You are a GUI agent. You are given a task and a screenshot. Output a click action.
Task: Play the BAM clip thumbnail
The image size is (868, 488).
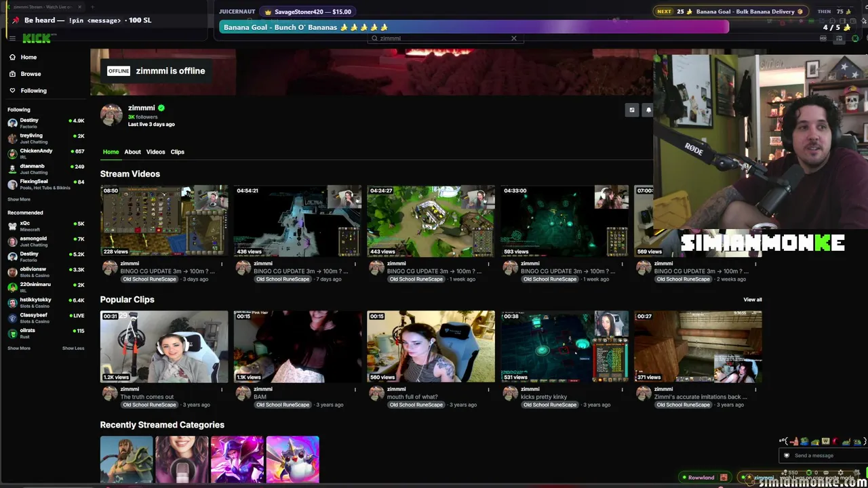(298, 346)
